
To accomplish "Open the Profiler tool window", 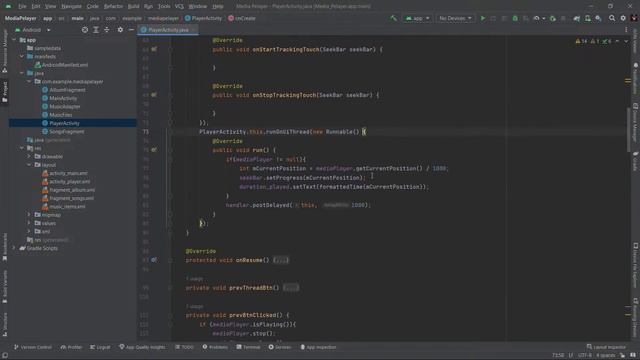I will pos(71,347).
